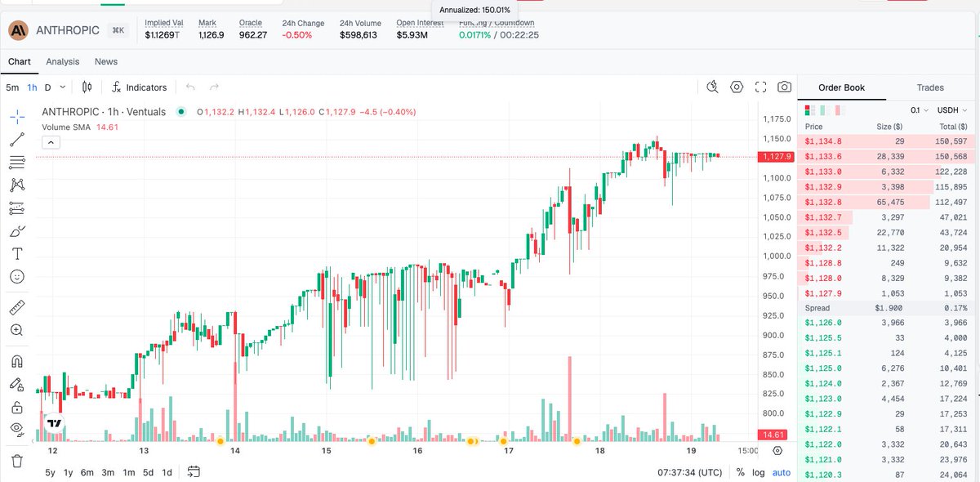This screenshot has width=980, height=482.
Task: Open the candlestick chart style selector
Action: (87, 87)
